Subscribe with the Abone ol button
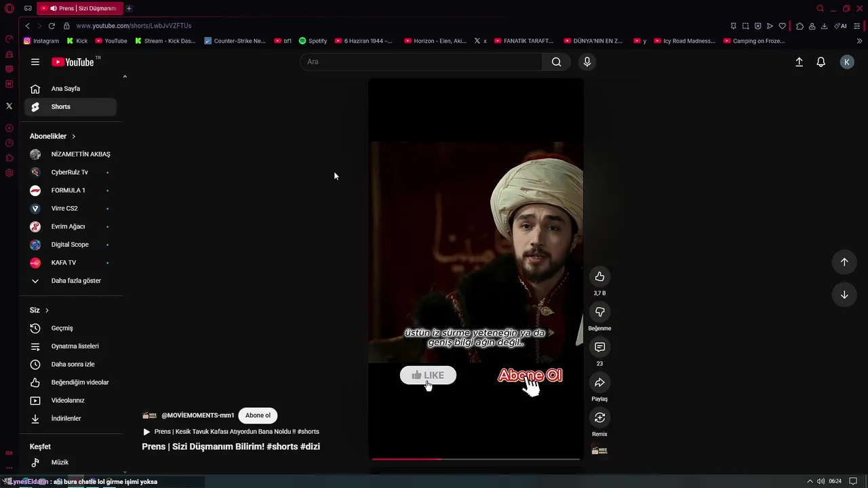The height and width of the screenshot is (488, 868). click(258, 415)
